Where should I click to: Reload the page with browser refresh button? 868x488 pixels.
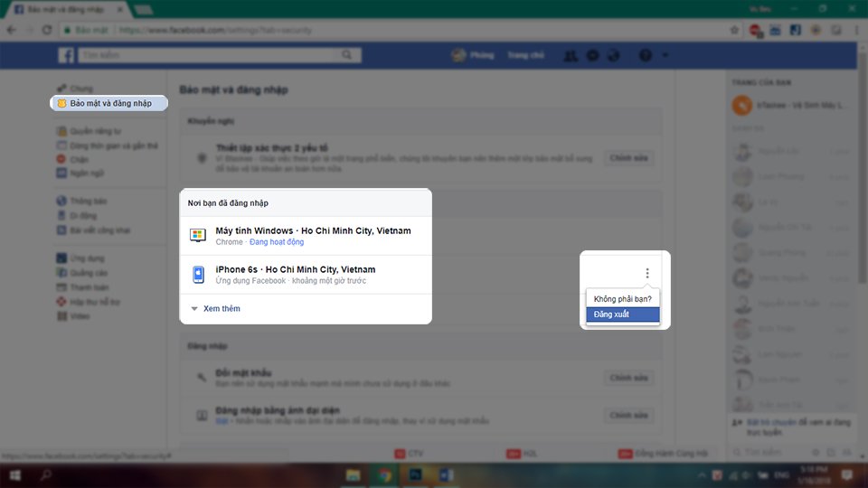coord(47,30)
